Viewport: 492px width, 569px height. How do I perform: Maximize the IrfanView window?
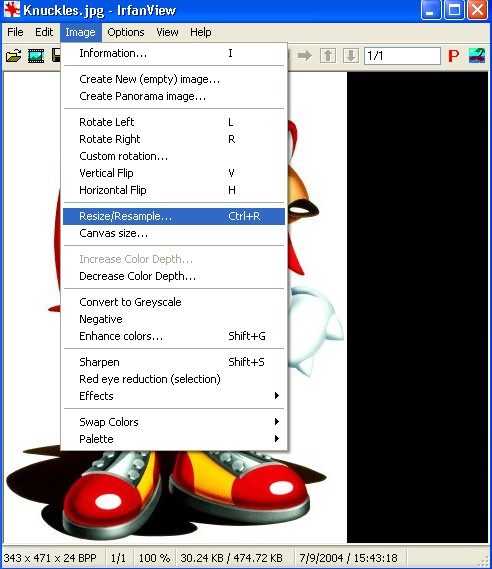454,10
